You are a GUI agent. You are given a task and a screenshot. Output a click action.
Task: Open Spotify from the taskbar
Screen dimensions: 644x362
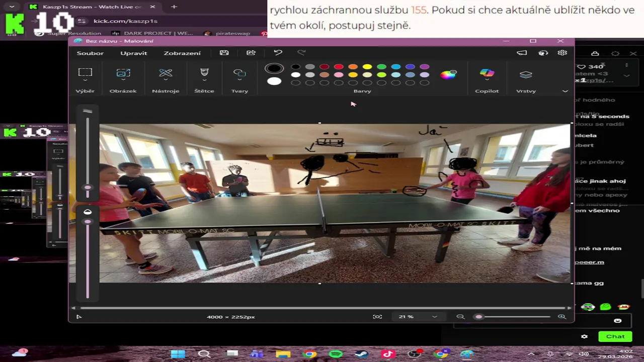coord(336,354)
